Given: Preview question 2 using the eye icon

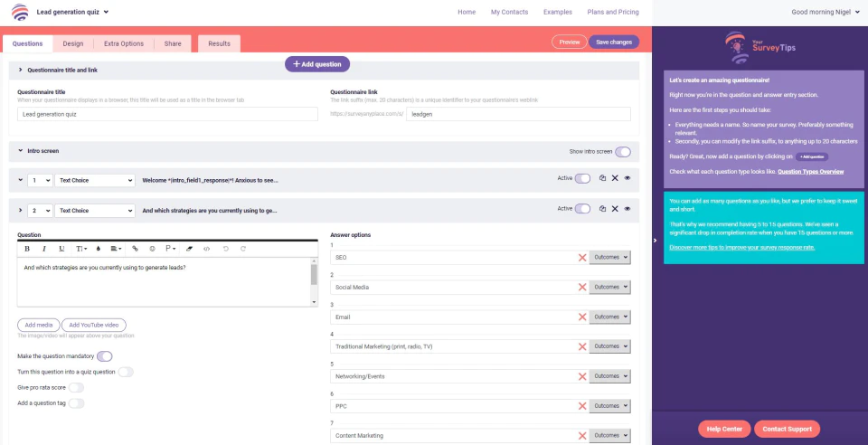Looking at the screenshot, I should click(627, 209).
